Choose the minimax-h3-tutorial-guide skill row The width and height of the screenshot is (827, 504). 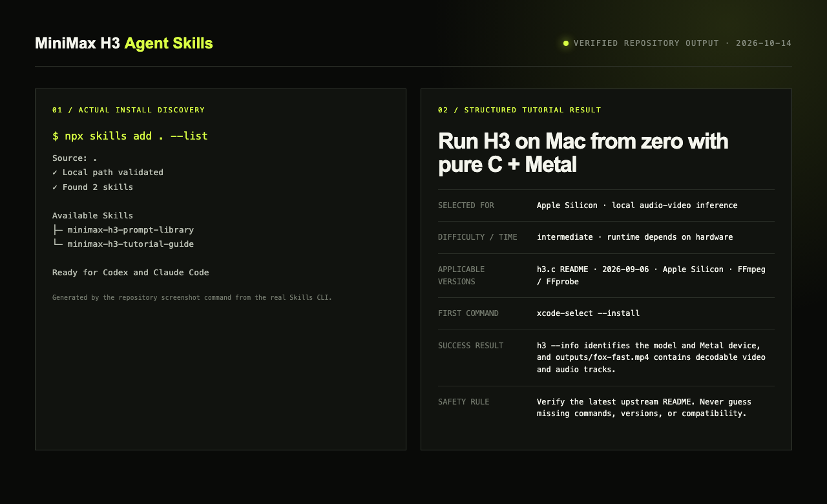pos(123,244)
